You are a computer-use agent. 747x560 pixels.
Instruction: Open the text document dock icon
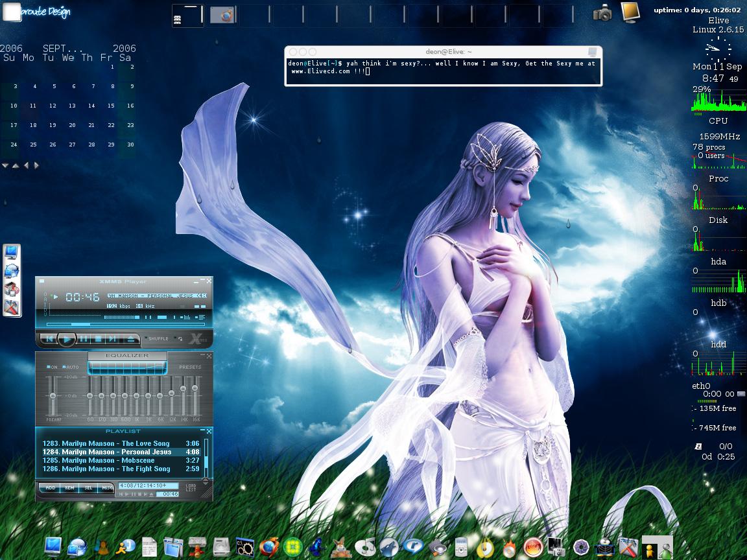pyautogui.click(x=149, y=547)
